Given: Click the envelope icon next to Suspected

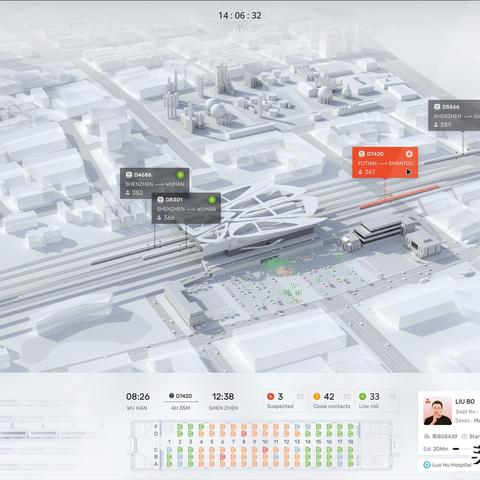Looking at the screenshot, I should pyautogui.click(x=300, y=396).
